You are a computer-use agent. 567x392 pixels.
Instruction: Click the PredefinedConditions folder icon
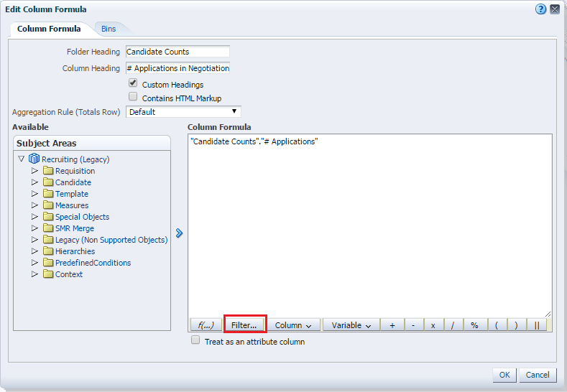click(48, 263)
